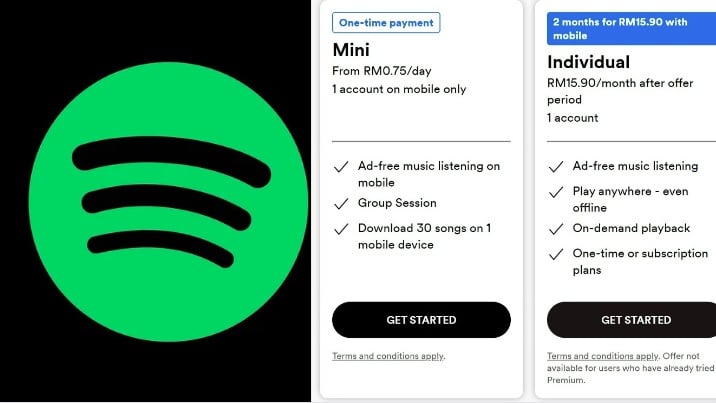The width and height of the screenshot is (716, 403).
Task: Open Terms and conditions under the Mini plan
Action: tap(387, 356)
